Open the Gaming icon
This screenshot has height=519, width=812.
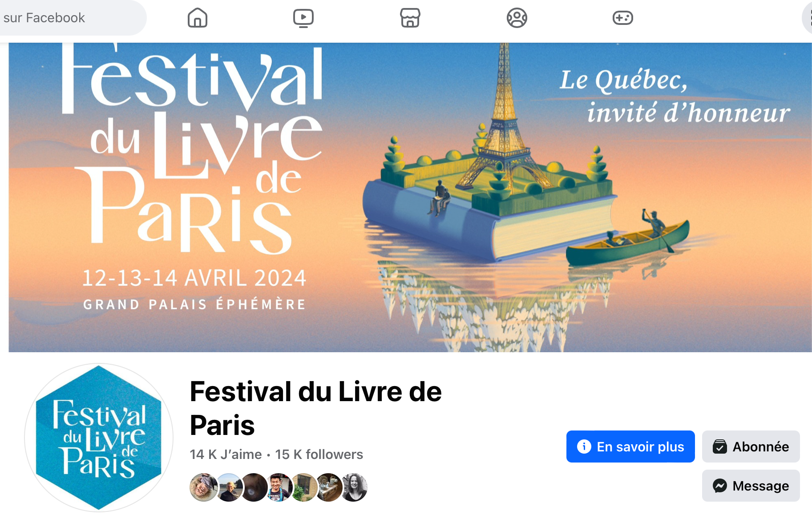pos(622,18)
